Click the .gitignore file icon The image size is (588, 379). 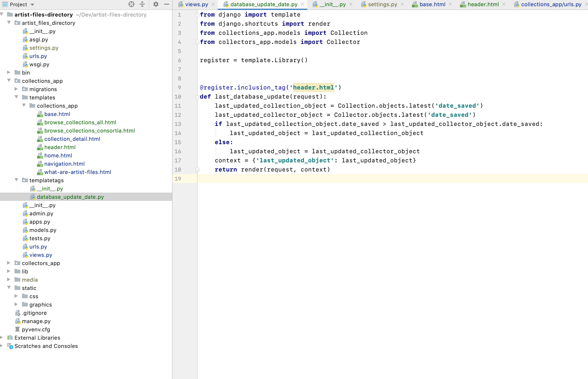coord(18,313)
